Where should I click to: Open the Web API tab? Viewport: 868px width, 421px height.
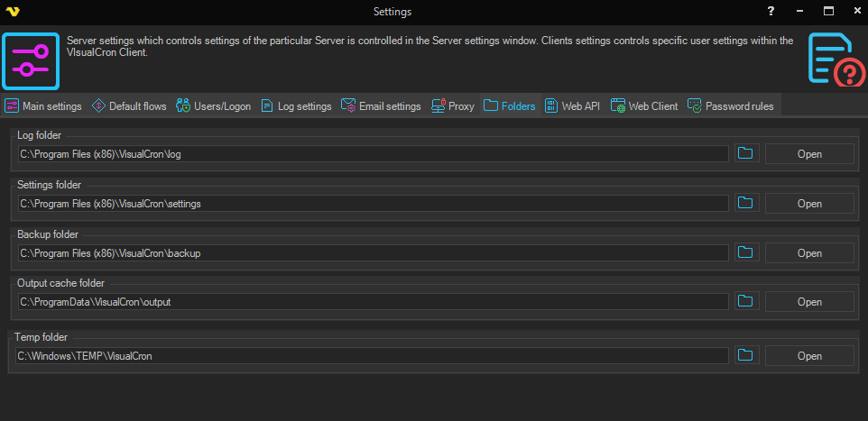tap(572, 106)
